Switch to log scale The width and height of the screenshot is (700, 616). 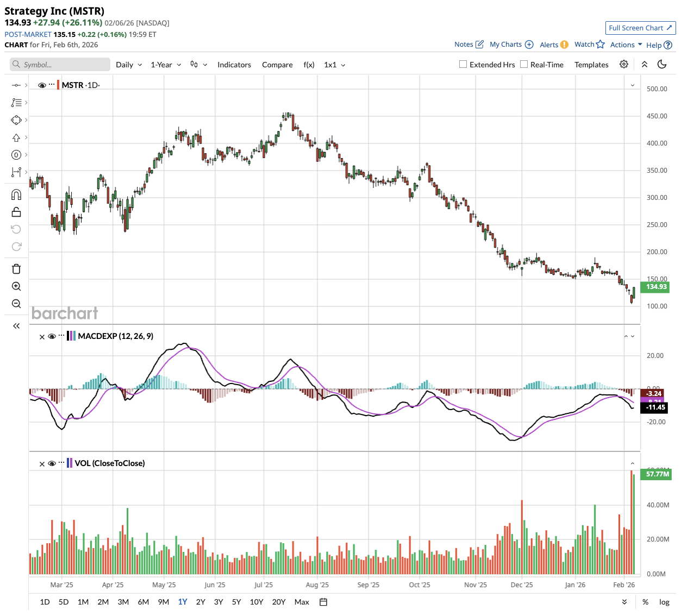click(664, 602)
